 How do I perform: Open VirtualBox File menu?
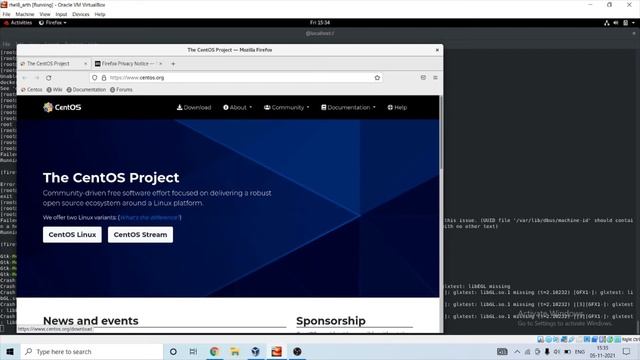point(7,14)
